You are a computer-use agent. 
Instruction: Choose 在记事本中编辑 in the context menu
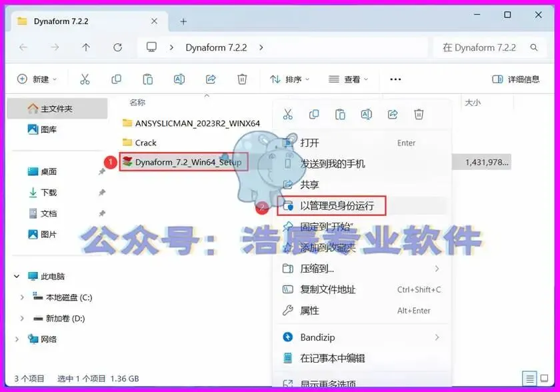[362, 358]
